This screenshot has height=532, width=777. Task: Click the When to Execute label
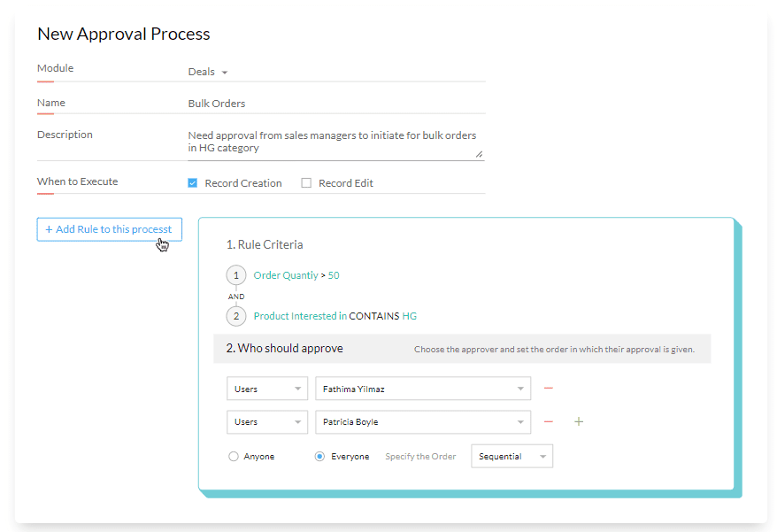(77, 181)
